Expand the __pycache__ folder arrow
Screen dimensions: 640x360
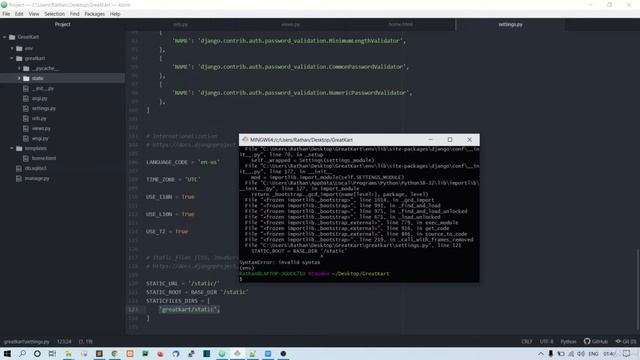pos(19,68)
